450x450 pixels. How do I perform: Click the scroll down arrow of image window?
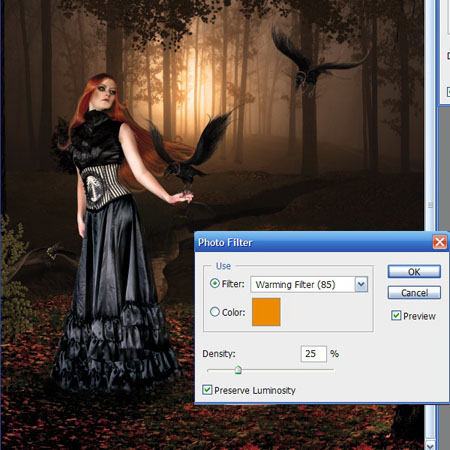[x=430, y=445]
